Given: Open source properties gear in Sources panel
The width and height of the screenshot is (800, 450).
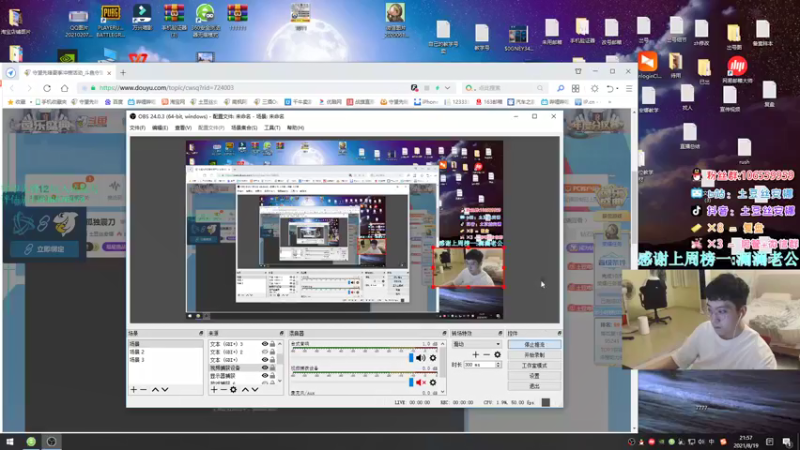Looking at the screenshot, I should pyautogui.click(x=233, y=390).
